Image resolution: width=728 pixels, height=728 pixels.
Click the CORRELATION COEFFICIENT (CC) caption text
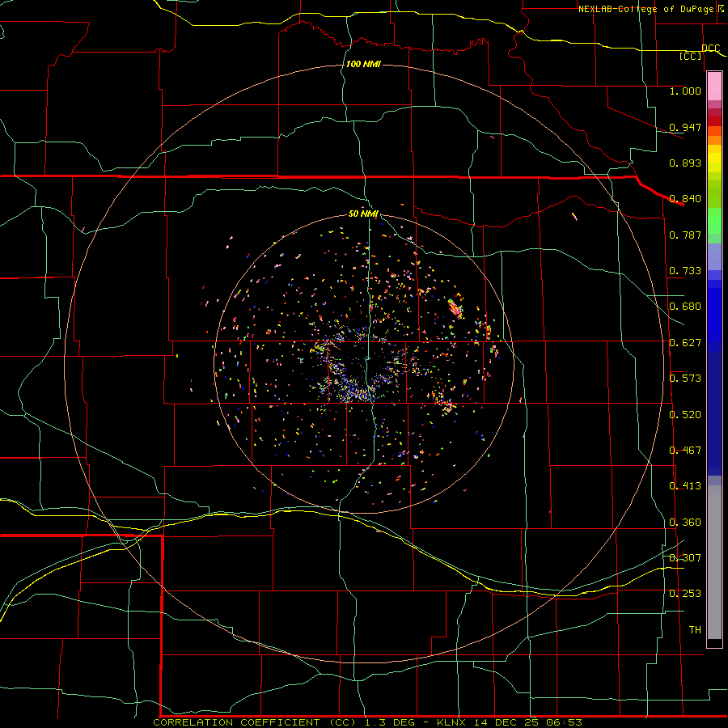[256, 722]
